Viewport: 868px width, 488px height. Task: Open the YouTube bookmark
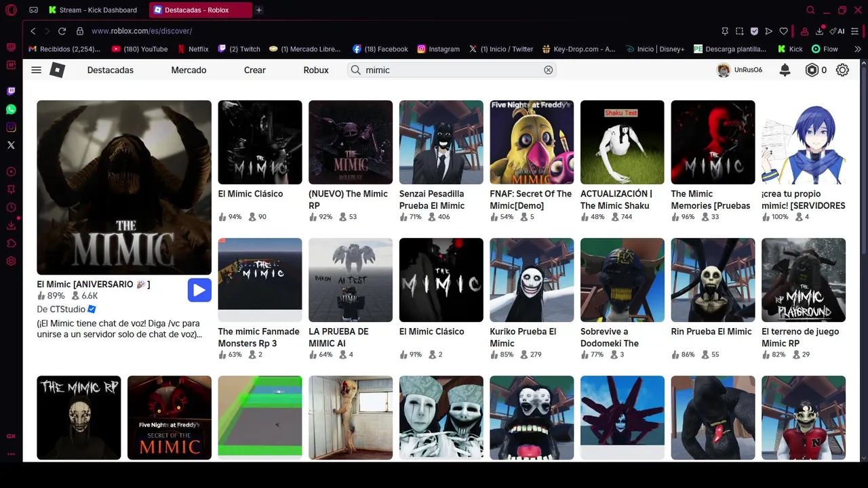(140, 49)
